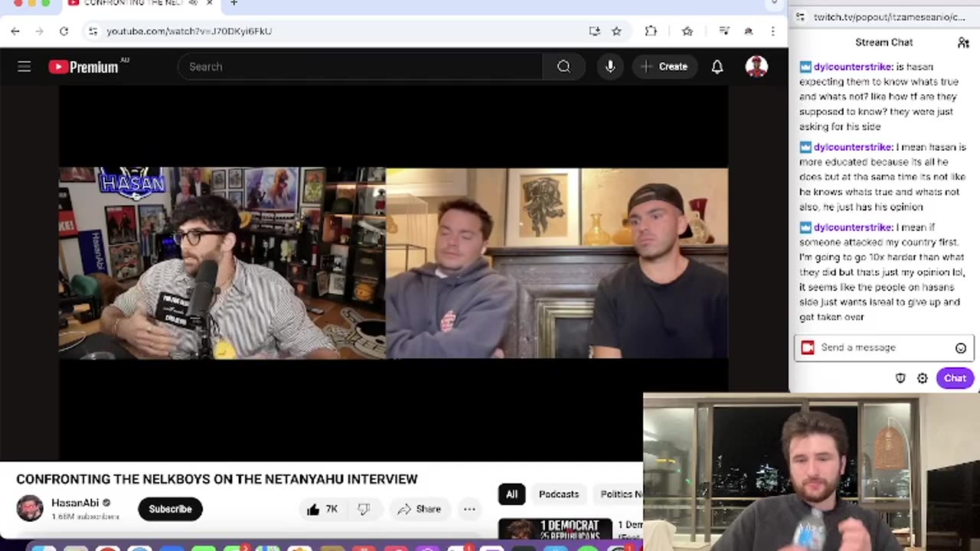The width and height of the screenshot is (980, 551).
Task: Open the Twitch emote picker smiley
Action: pyautogui.click(x=961, y=348)
